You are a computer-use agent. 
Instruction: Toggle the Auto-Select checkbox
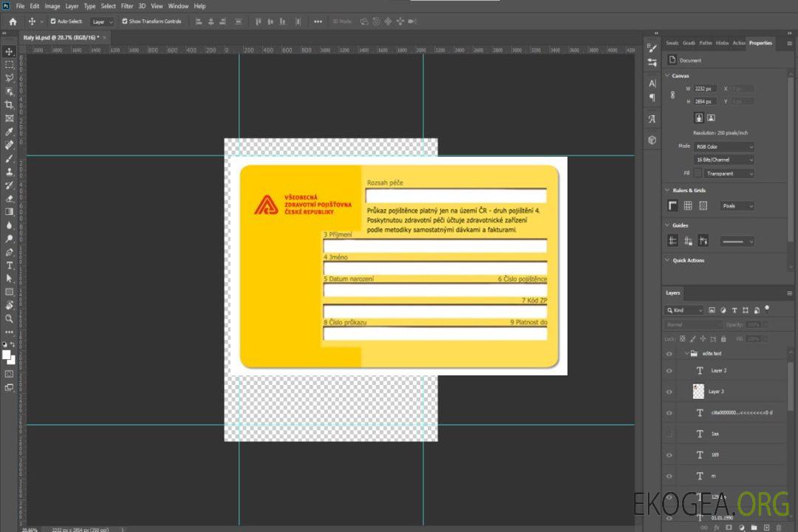point(53,21)
